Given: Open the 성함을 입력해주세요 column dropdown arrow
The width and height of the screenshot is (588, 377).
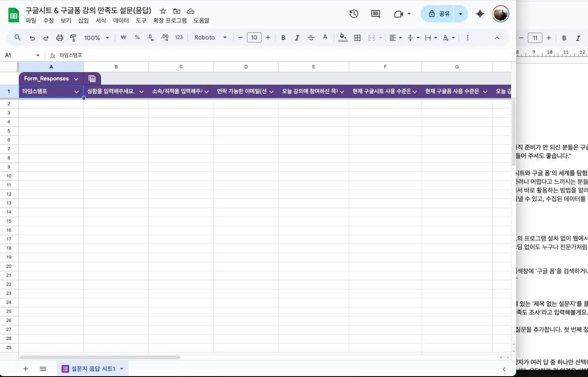Looking at the screenshot, I should pyautogui.click(x=142, y=92).
